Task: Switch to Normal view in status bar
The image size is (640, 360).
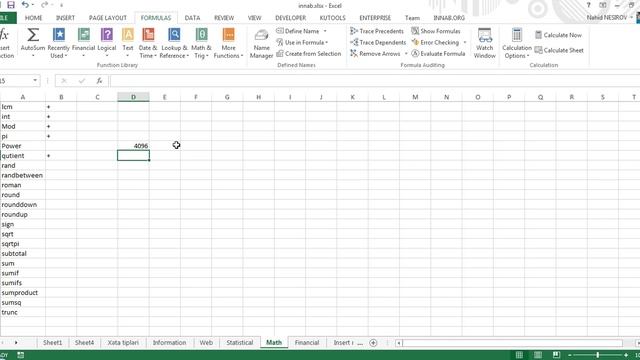Action: click(x=519, y=355)
